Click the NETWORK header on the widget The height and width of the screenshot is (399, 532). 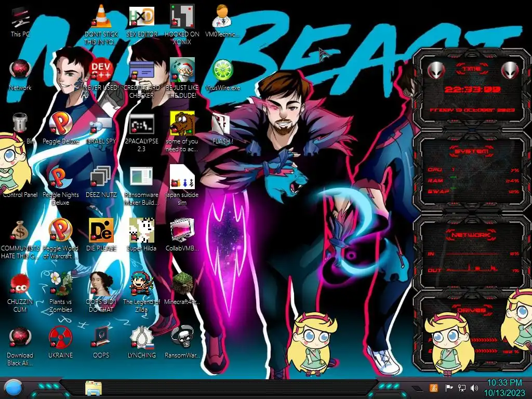(x=471, y=234)
